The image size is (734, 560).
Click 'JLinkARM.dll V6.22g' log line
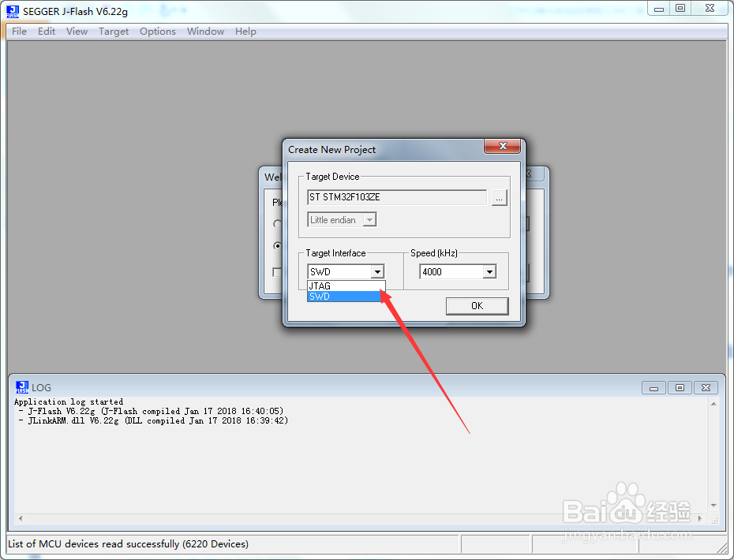pos(154,420)
